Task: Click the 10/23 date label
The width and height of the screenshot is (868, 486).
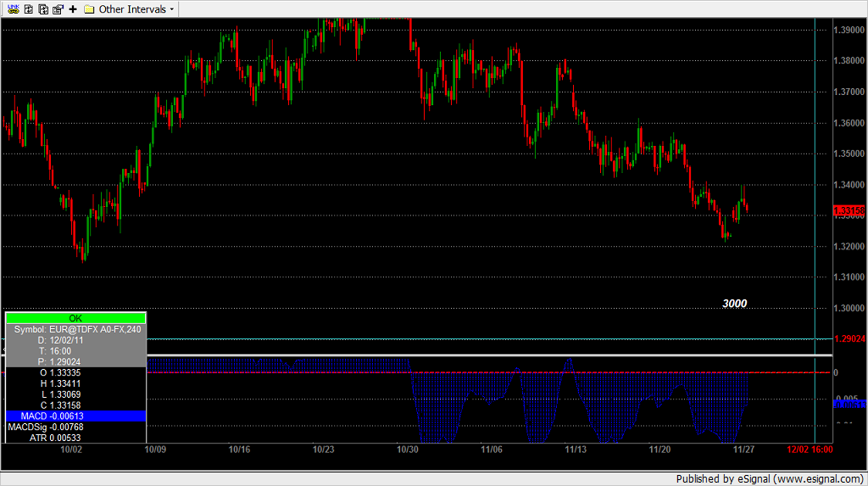Action: click(324, 450)
